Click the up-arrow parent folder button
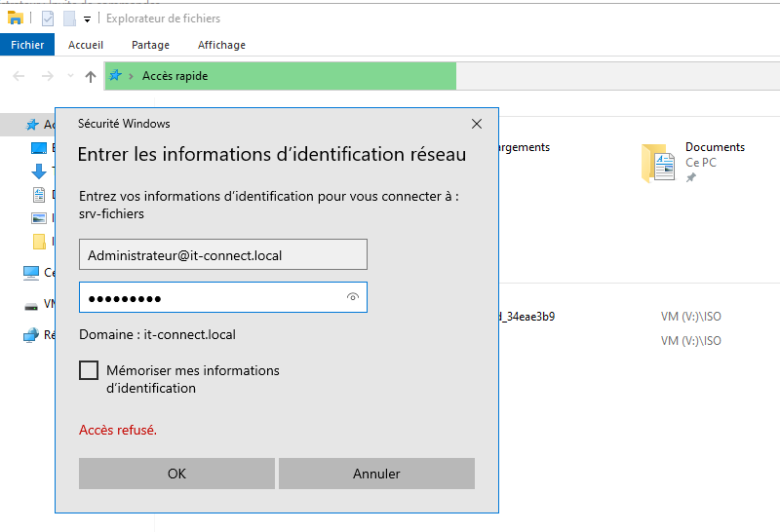 (91, 76)
